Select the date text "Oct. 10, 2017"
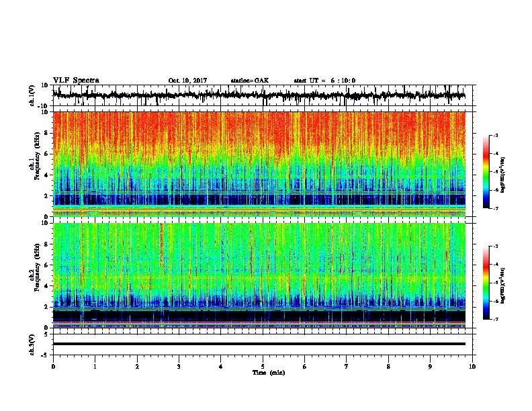 point(187,81)
